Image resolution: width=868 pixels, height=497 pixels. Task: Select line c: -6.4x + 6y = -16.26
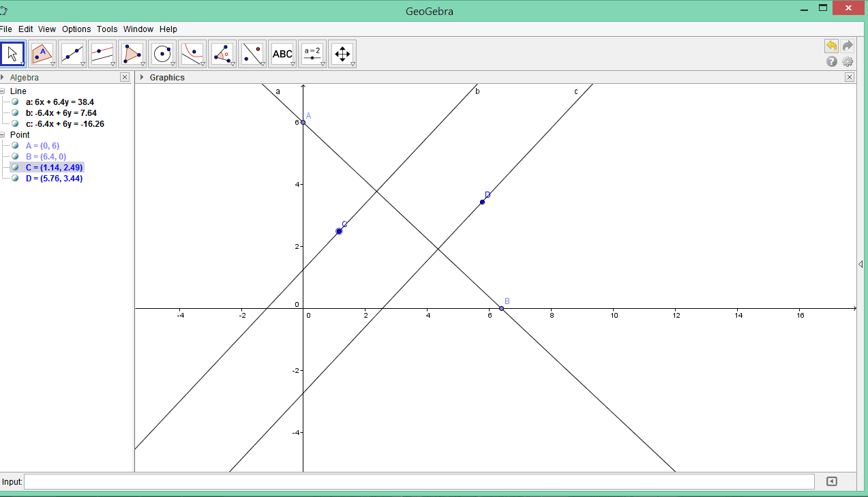[x=65, y=123]
